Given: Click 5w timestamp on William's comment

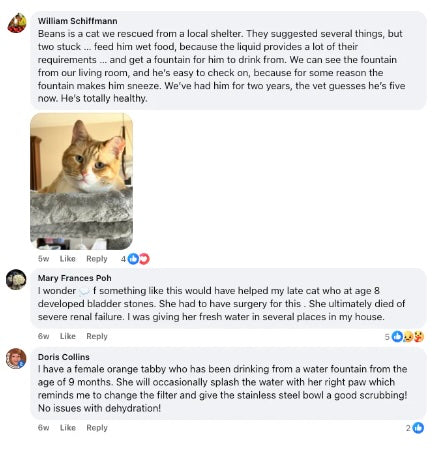Looking at the screenshot, I should tap(43, 259).
